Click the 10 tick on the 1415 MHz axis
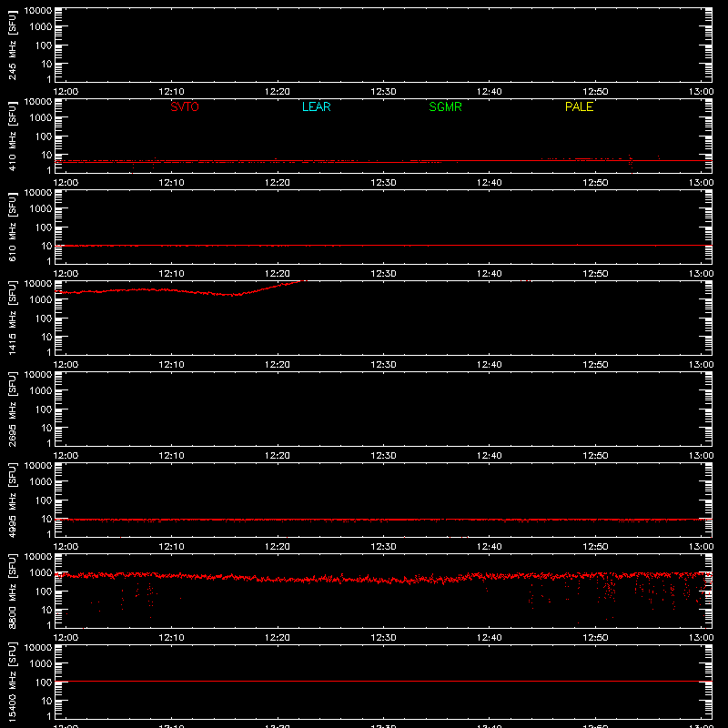Viewport: 728px width, 728px height. point(47,337)
